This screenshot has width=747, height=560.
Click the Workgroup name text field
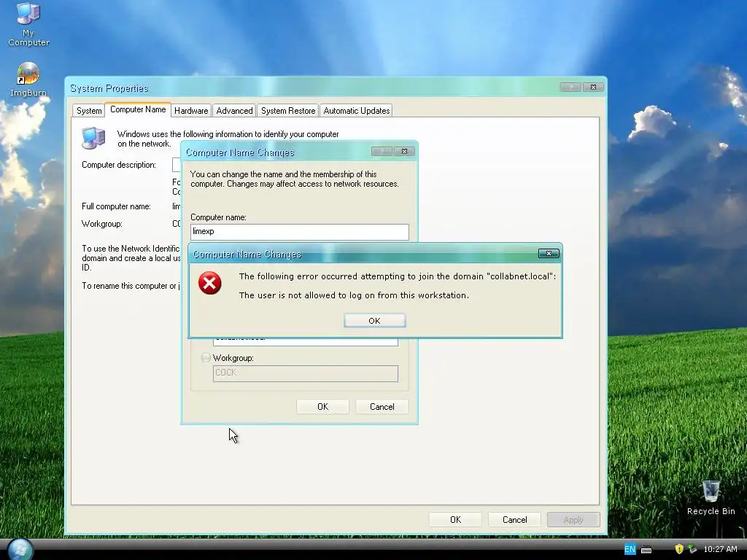click(x=306, y=373)
